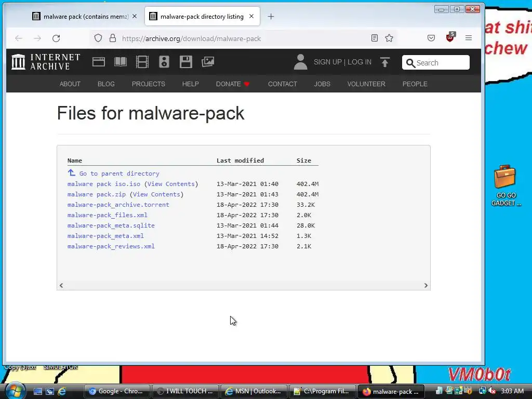The width and height of the screenshot is (532, 399).
Task: Click the muted volume tray icon
Action: 491,391
